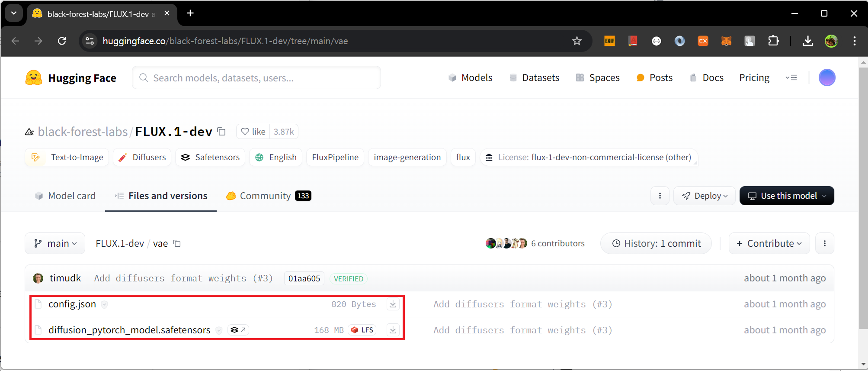868x371 pixels.
Task: Bookmark this page with the star icon
Action: click(577, 41)
